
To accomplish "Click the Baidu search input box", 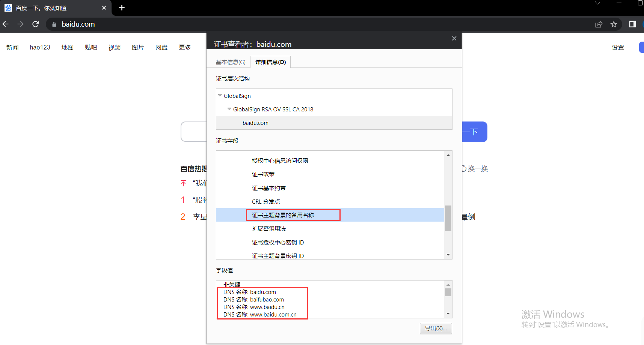I will (194, 132).
